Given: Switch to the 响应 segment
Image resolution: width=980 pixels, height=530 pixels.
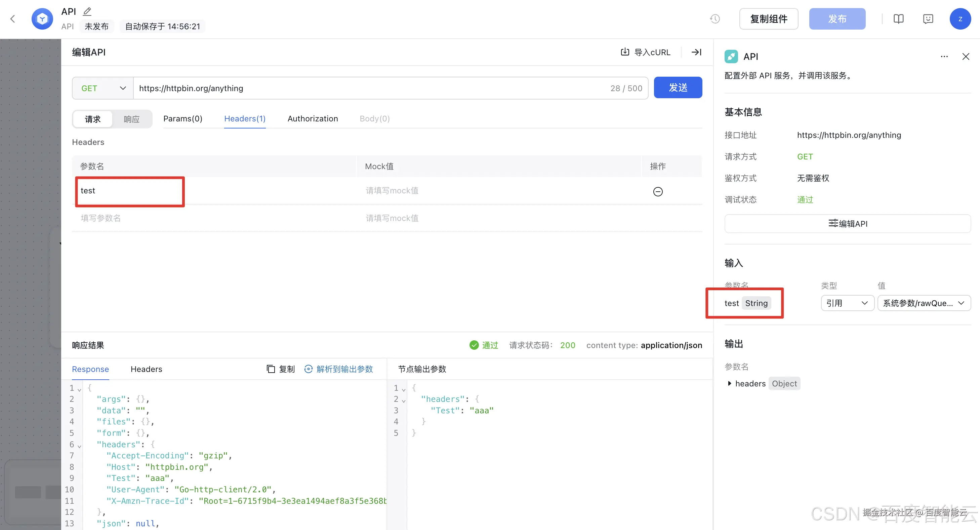Looking at the screenshot, I should click(132, 119).
